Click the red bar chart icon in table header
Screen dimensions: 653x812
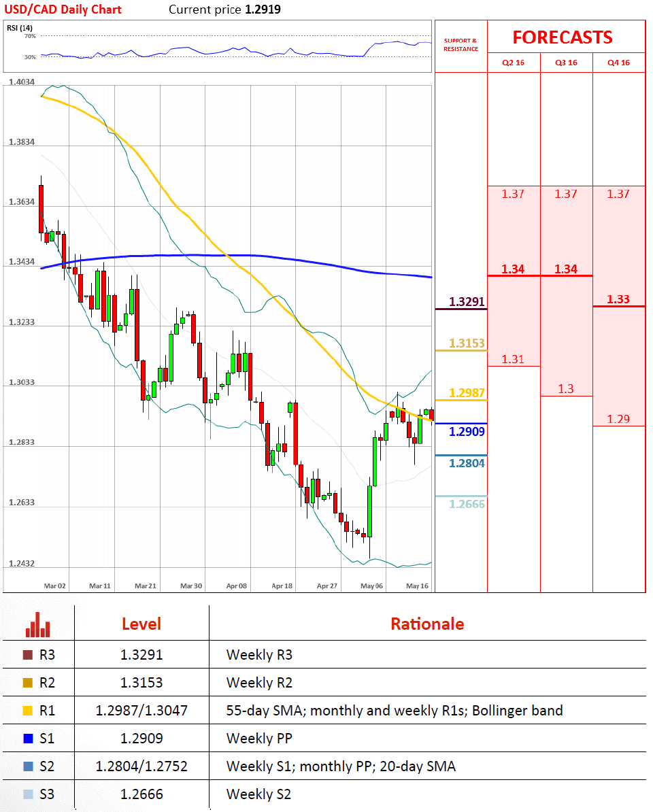[38, 624]
